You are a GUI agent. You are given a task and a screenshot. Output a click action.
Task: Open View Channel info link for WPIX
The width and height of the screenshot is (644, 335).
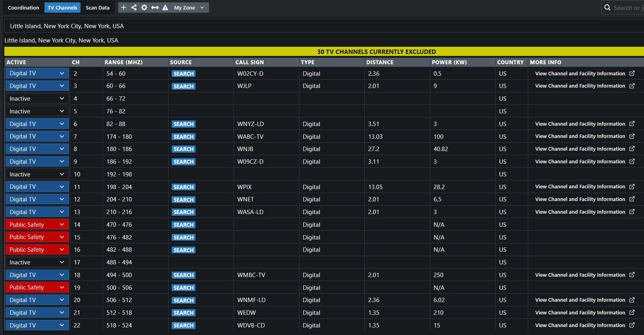(x=580, y=187)
